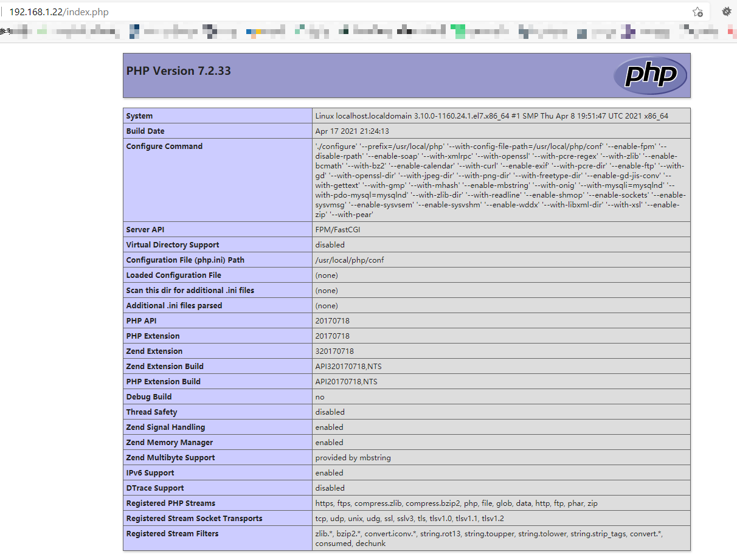Screen dimensions: 737x560
Task: Click the PHP logo in the header
Action: click(650, 75)
